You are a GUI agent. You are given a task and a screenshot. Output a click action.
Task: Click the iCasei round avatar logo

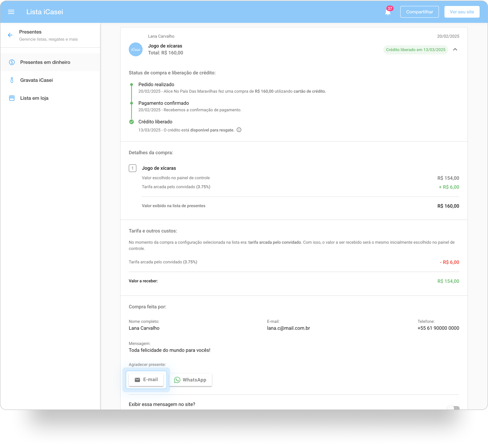pos(136,50)
